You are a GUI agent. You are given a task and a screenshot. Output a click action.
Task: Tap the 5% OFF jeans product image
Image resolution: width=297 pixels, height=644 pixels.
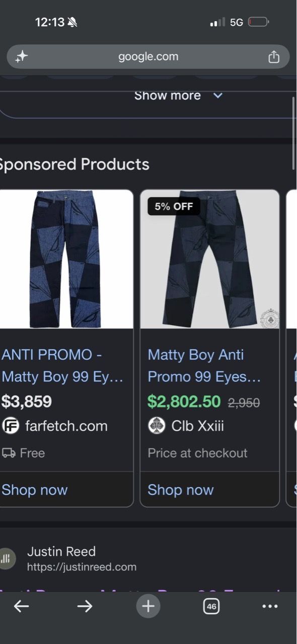pos(209,259)
